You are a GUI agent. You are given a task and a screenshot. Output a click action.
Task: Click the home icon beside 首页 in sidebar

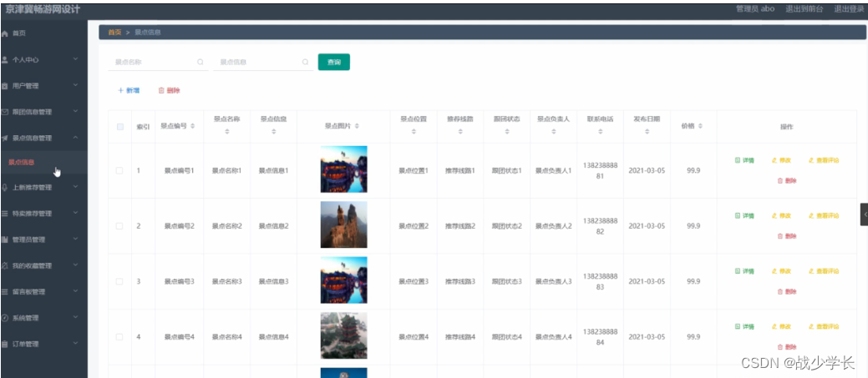pyautogui.click(x=5, y=33)
